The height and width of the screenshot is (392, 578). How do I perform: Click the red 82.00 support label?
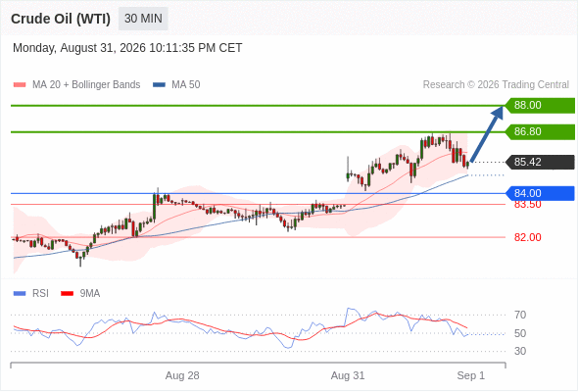[528, 237]
